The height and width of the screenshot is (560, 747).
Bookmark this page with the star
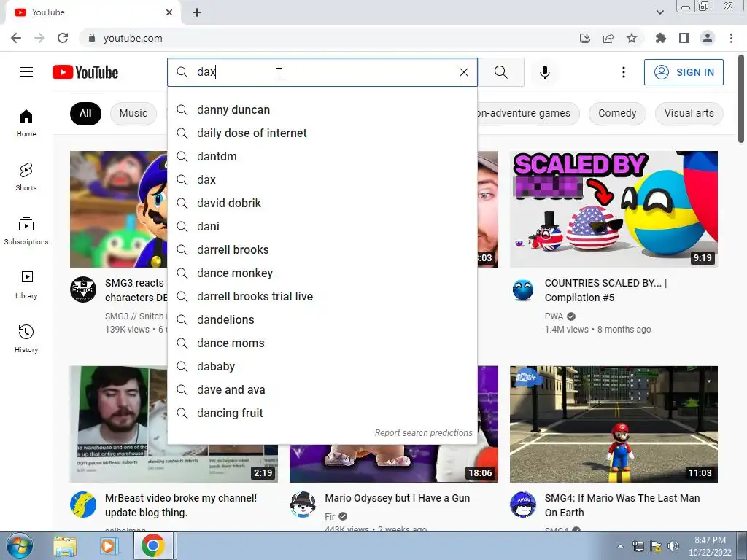click(632, 38)
